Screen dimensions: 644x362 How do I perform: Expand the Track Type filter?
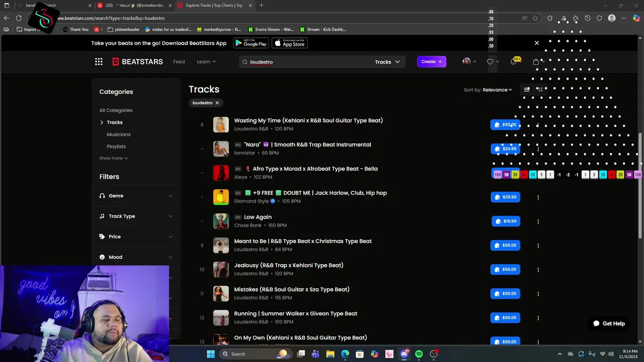(136, 216)
